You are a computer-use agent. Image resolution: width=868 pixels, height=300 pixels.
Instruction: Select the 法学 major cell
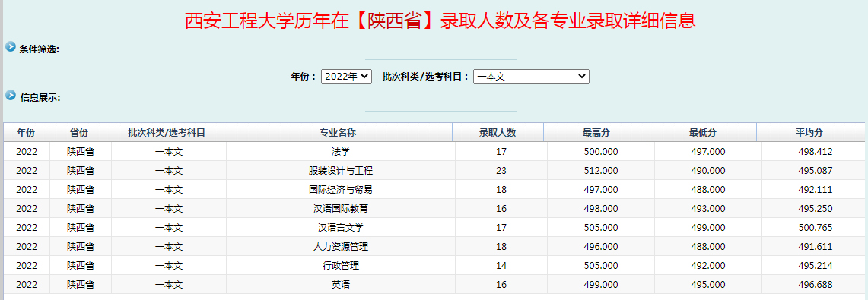click(341, 151)
